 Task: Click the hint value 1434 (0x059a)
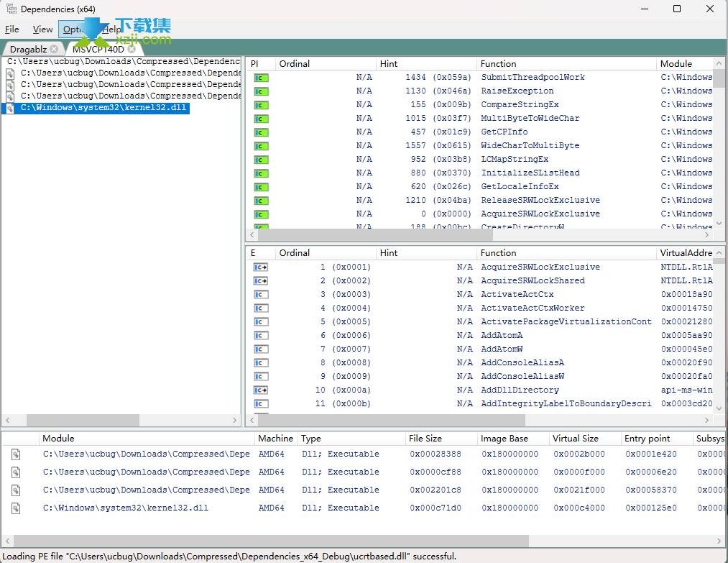click(x=438, y=77)
